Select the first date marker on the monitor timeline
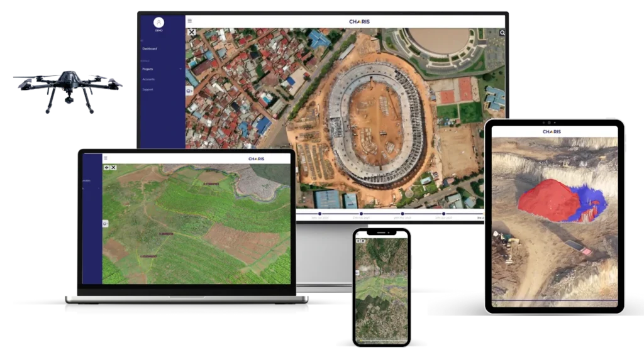This screenshot has width=644, height=362. point(319,214)
